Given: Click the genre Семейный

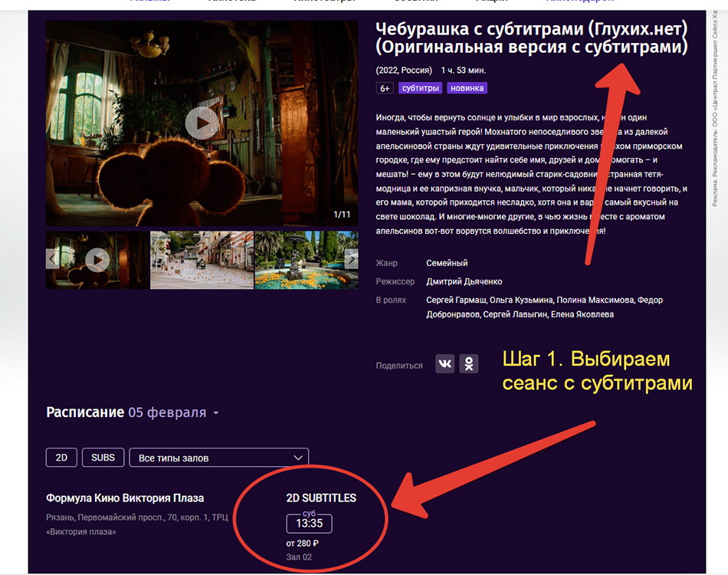Looking at the screenshot, I should pos(447,263).
